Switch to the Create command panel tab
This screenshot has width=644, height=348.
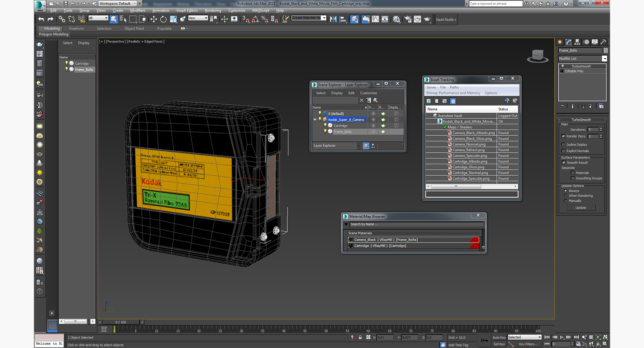tap(560, 42)
